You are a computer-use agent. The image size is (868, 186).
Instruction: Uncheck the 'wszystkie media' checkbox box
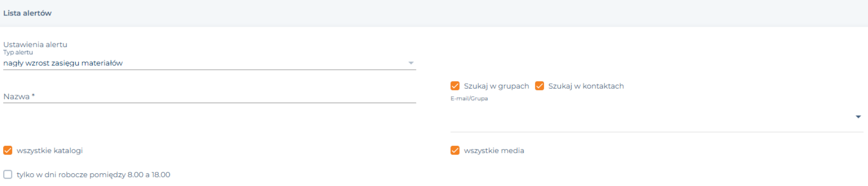coord(455,150)
